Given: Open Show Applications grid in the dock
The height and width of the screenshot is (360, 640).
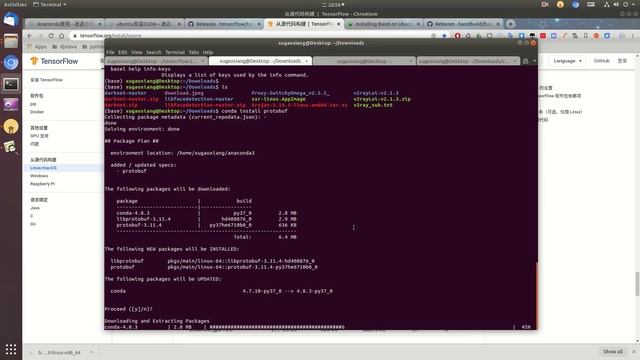Looking at the screenshot, I should (11, 349).
